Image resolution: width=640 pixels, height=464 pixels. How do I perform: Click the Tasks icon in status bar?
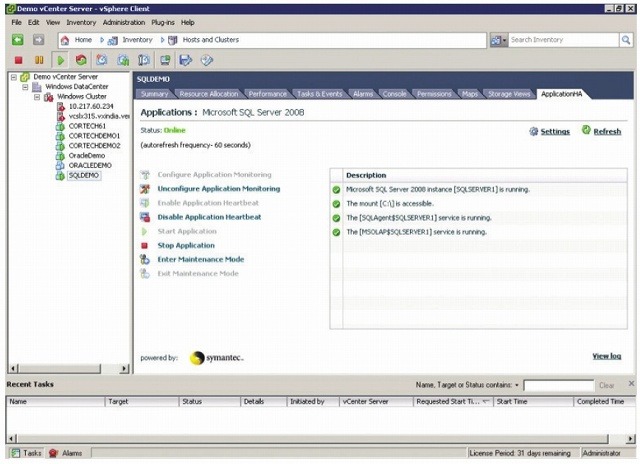16,453
